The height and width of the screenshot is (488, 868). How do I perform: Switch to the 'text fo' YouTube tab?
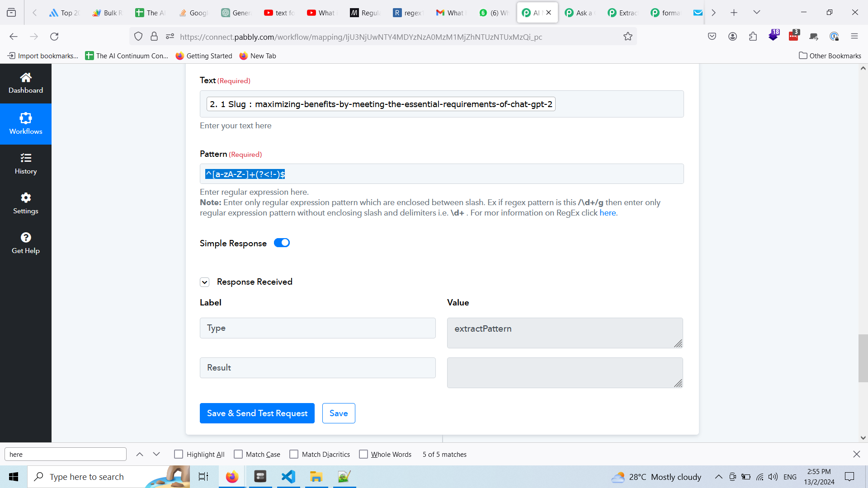point(279,13)
